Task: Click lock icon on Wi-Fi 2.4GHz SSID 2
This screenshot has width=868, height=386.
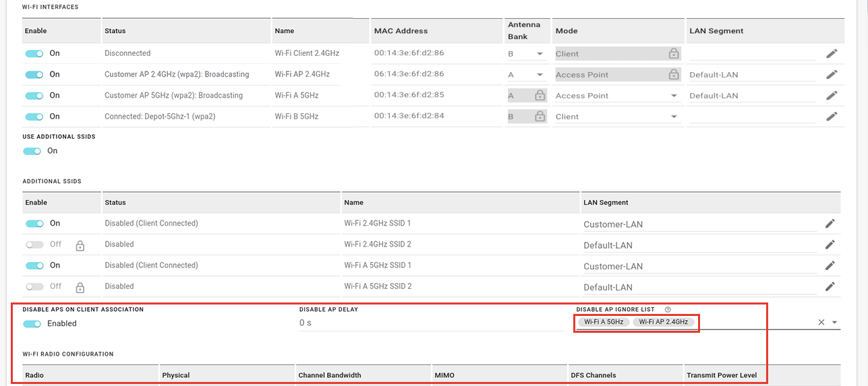Action: tap(80, 245)
